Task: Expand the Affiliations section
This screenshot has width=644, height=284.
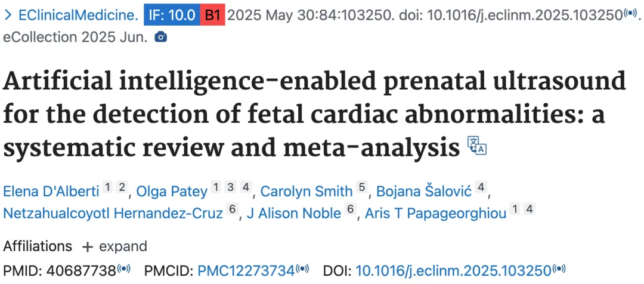Action: click(114, 246)
